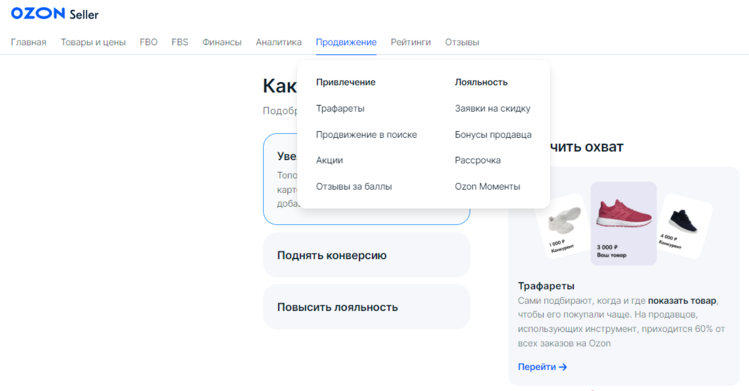Click the arrow icon next to Перейти

click(x=563, y=367)
